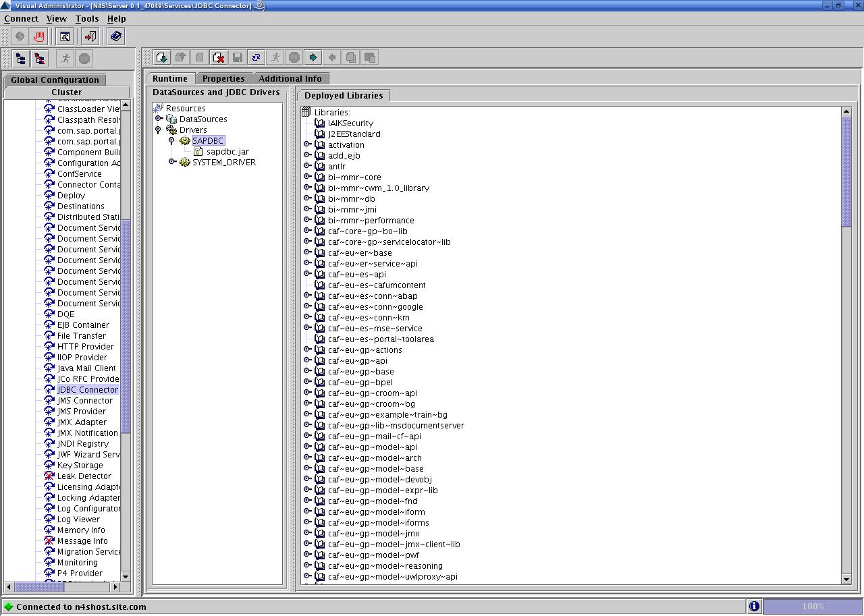
Task: Collapse the SAPDBC driver node
Action: coord(172,140)
